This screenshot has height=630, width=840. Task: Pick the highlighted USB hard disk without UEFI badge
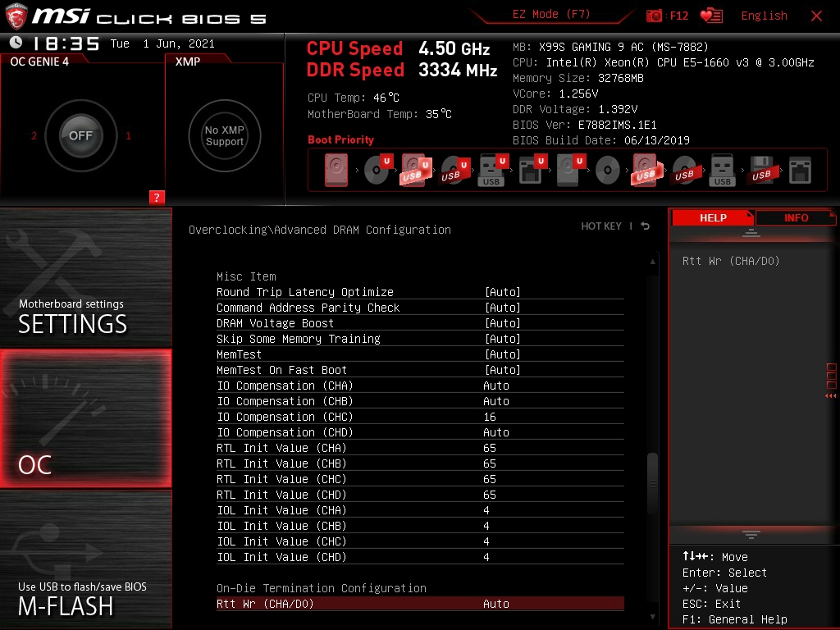point(647,171)
